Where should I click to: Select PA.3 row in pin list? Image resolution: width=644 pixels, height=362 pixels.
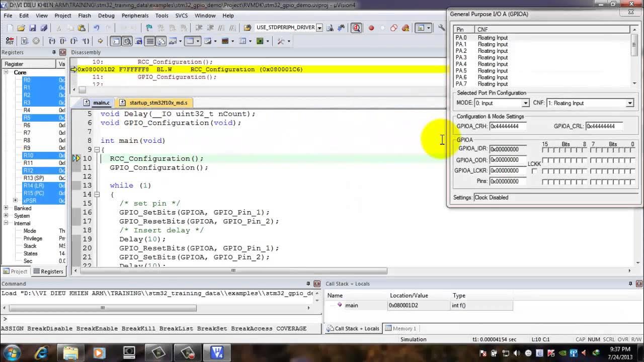point(542,57)
